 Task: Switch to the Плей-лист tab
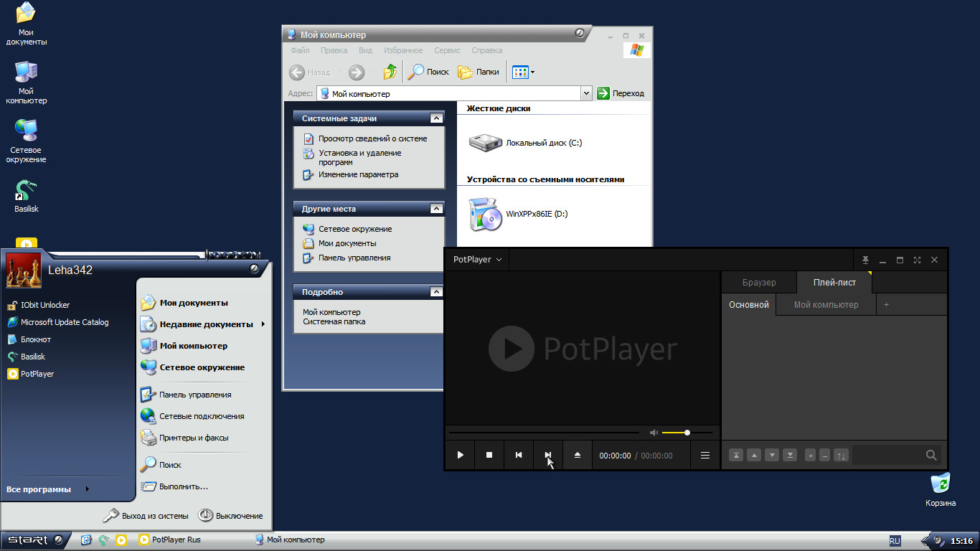(x=834, y=283)
